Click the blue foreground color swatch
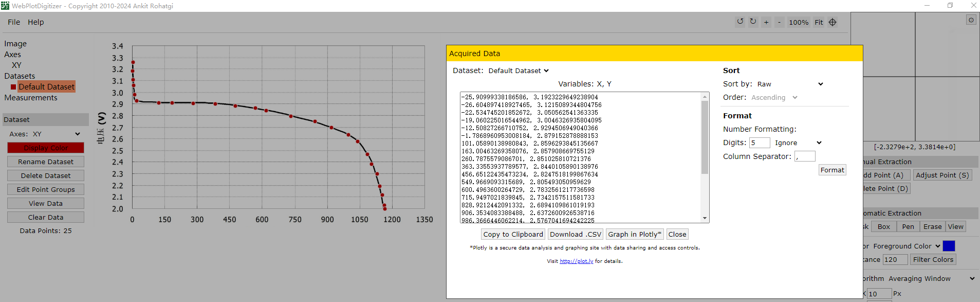The image size is (980, 302). click(x=949, y=246)
